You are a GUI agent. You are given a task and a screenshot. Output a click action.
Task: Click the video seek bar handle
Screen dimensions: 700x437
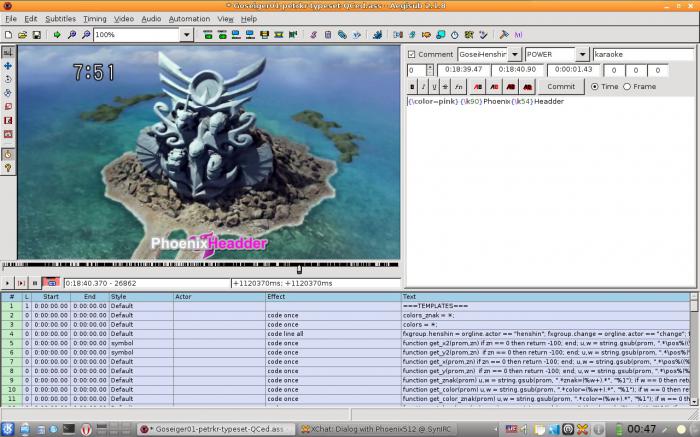[x=299, y=269]
